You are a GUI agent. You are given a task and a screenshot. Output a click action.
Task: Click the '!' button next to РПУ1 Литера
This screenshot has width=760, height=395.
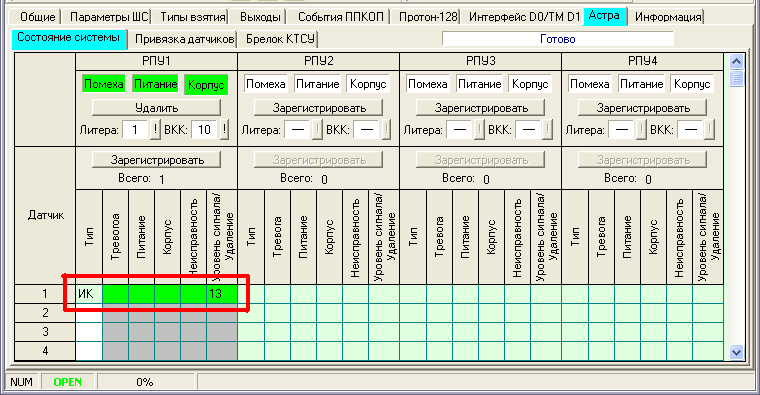pos(155,130)
